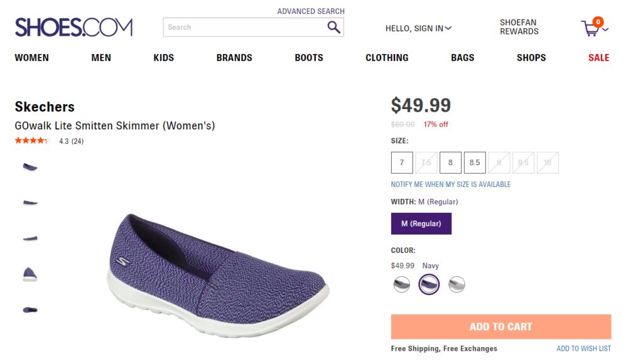Image resolution: width=643 pixels, height=364 pixels.
Task: Select the top-down shoe thumbnail at bottom
Action: (x=30, y=310)
